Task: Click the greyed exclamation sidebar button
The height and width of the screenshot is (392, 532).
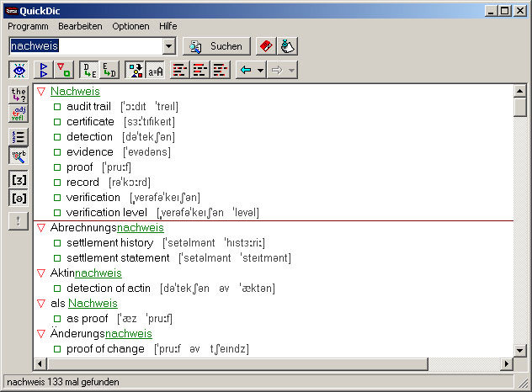Action: click(19, 221)
